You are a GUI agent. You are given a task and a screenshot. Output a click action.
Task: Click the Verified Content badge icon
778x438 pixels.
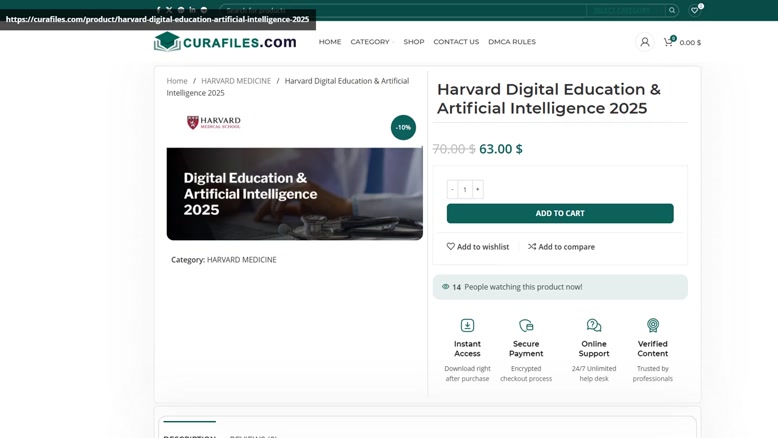[x=653, y=325]
